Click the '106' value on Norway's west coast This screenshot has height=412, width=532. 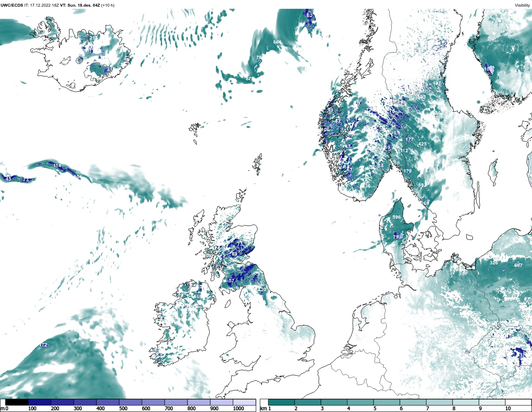(325, 130)
